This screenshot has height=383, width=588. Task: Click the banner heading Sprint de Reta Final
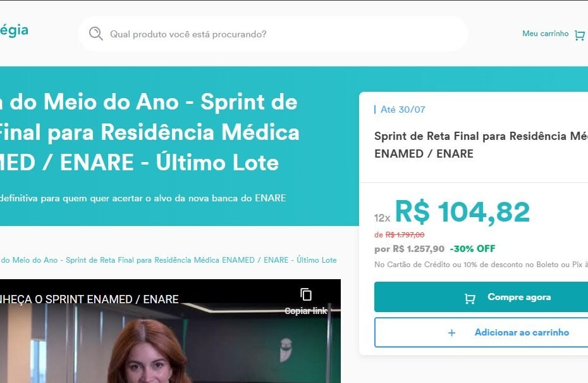tap(150, 132)
